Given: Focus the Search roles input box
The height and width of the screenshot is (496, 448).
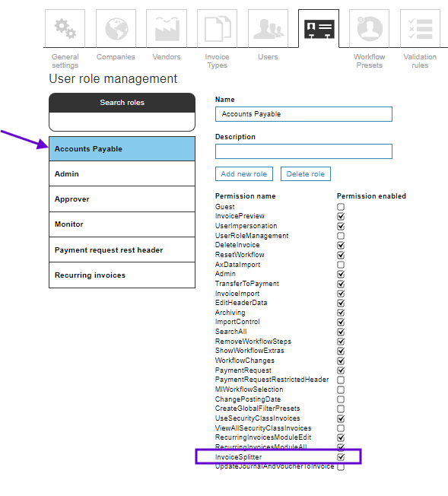Looking at the screenshot, I should coord(122,121).
